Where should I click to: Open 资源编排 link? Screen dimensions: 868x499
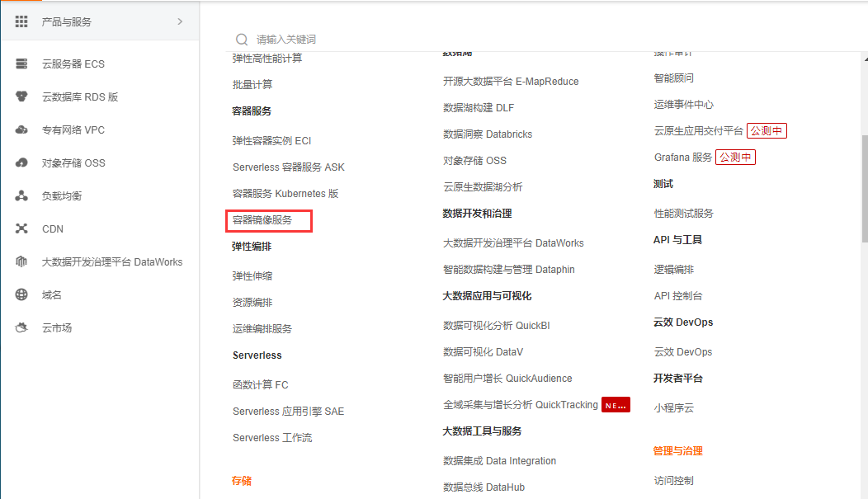coord(252,303)
